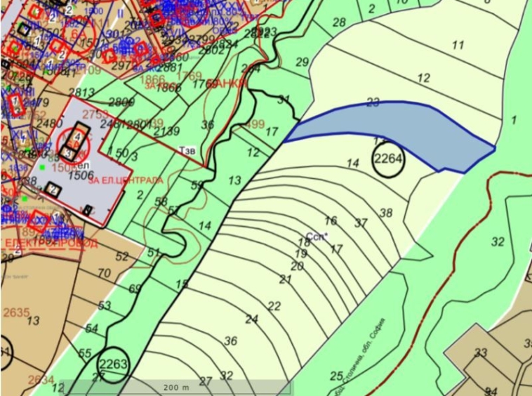
Task: Select parcel number 28
Action: (x=339, y=22)
